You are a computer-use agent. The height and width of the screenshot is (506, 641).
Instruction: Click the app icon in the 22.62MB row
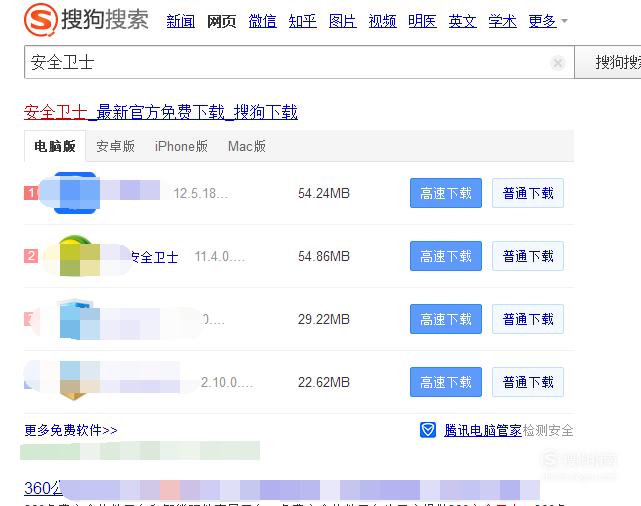pyautogui.click(x=75, y=381)
